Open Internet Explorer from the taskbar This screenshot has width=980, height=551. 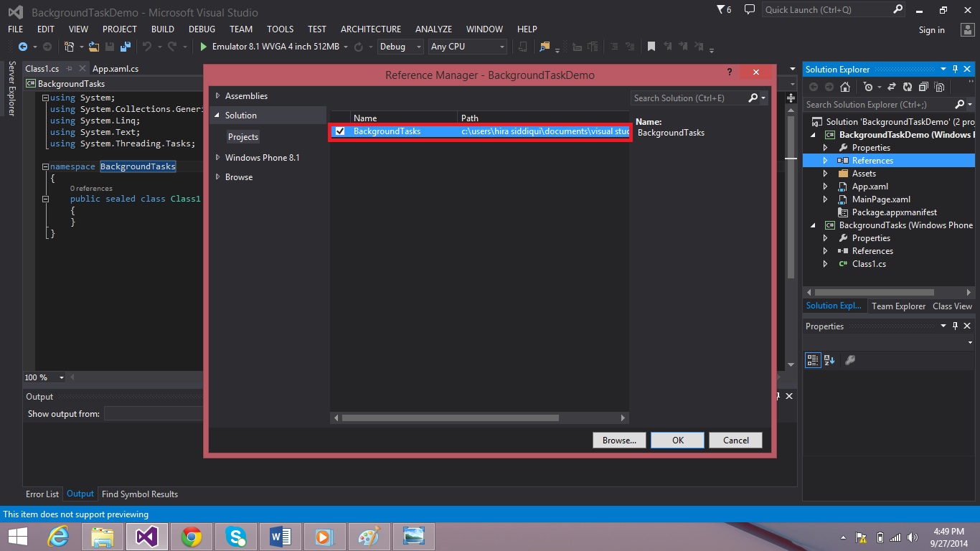[58, 536]
